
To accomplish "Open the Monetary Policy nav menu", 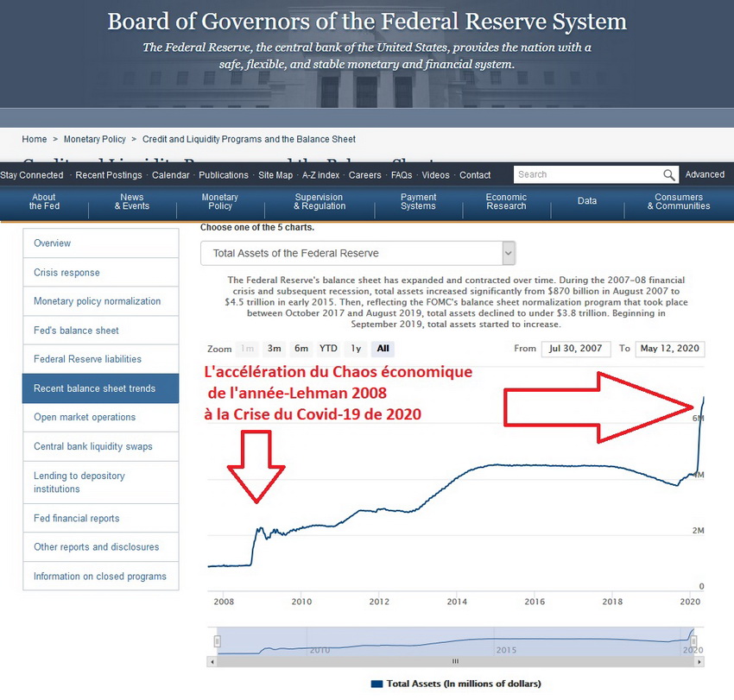I will pyautogui.click(x=220, y=202).
